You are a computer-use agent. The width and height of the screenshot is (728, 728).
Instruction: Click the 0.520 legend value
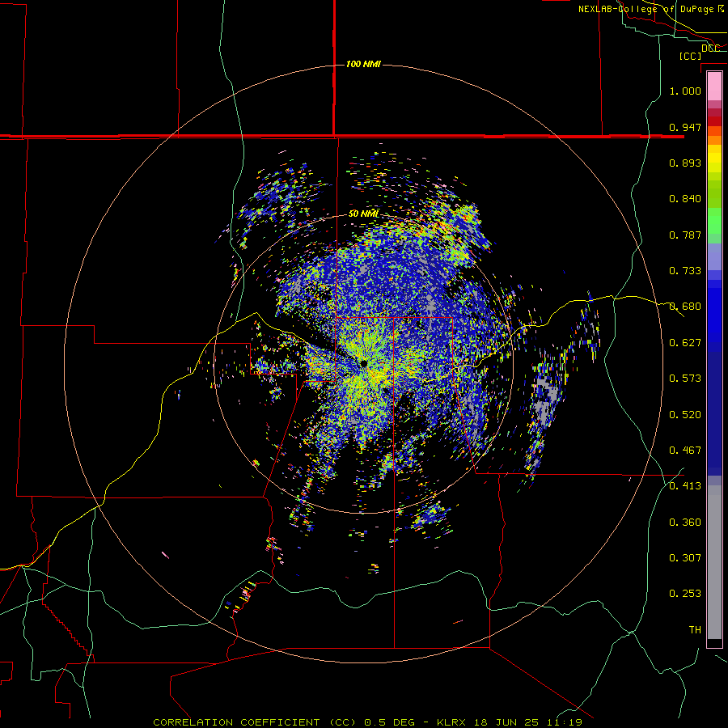click(x=685, y=415)
